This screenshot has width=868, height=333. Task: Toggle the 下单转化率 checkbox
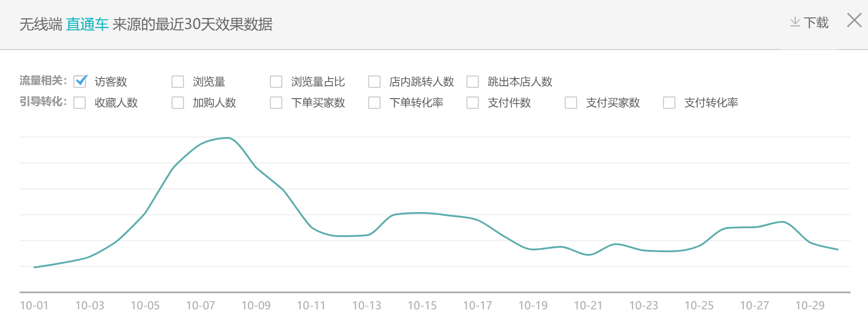[374, 103]
